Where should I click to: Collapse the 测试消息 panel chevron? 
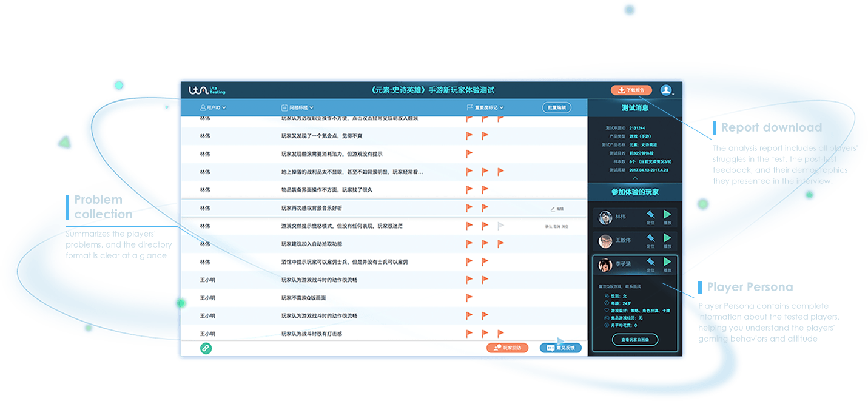pyautogui.click(x=635, y=178)
